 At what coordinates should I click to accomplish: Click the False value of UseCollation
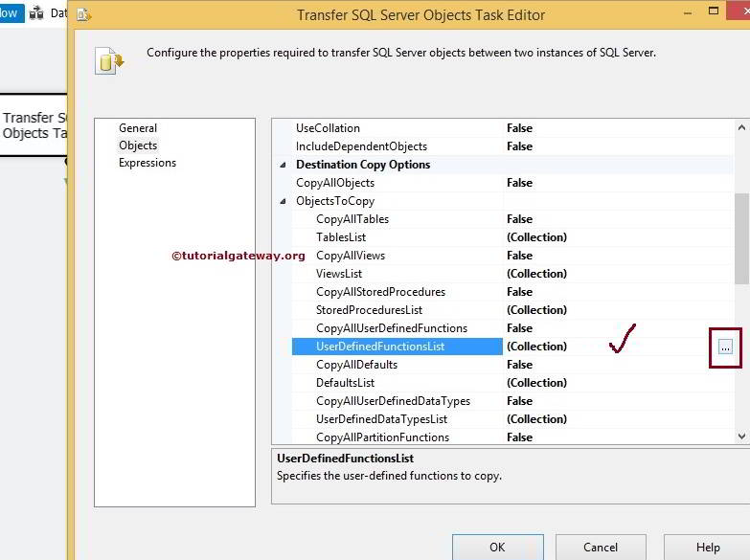click(x=519, y=128)
